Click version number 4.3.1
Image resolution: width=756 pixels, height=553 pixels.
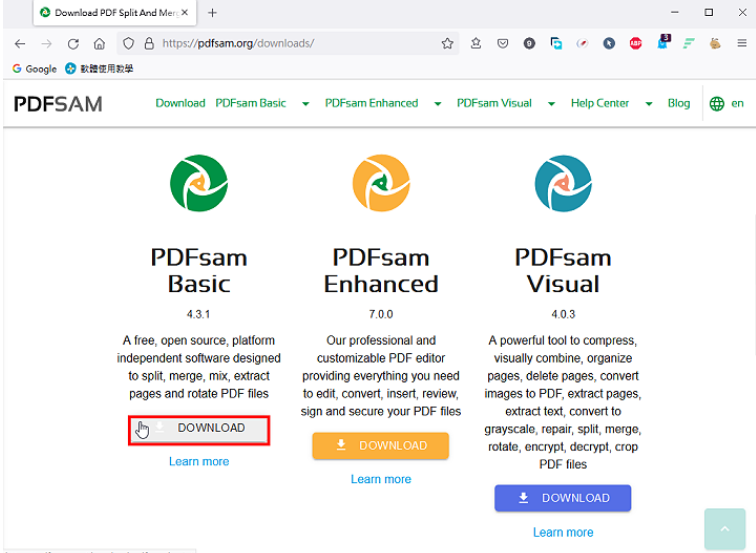(198, 314)
